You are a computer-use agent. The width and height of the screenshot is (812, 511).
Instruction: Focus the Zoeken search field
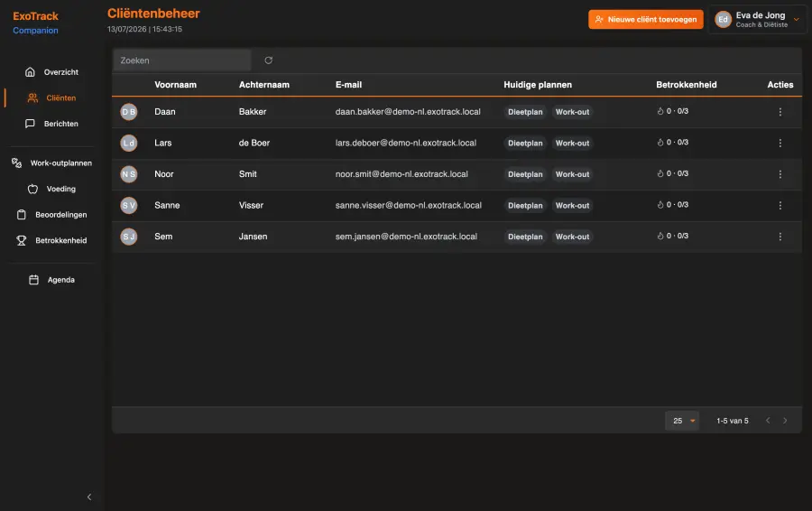[x=182, y=60]
